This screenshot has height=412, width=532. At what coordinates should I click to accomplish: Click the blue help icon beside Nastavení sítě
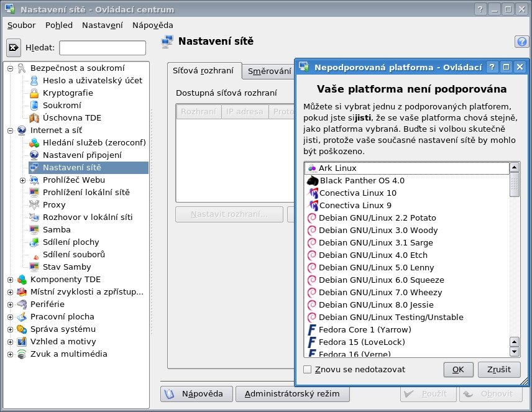(x=522, y=42)
